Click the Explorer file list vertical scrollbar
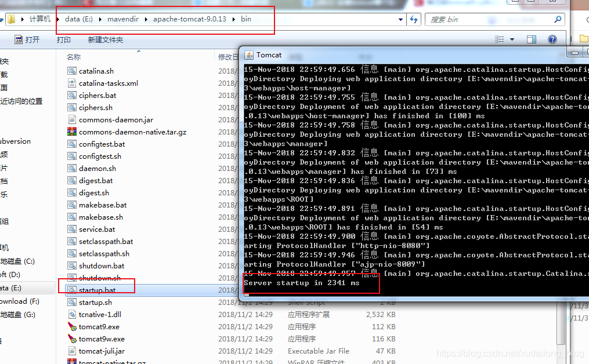589x364 pixels. pos(561,323)
